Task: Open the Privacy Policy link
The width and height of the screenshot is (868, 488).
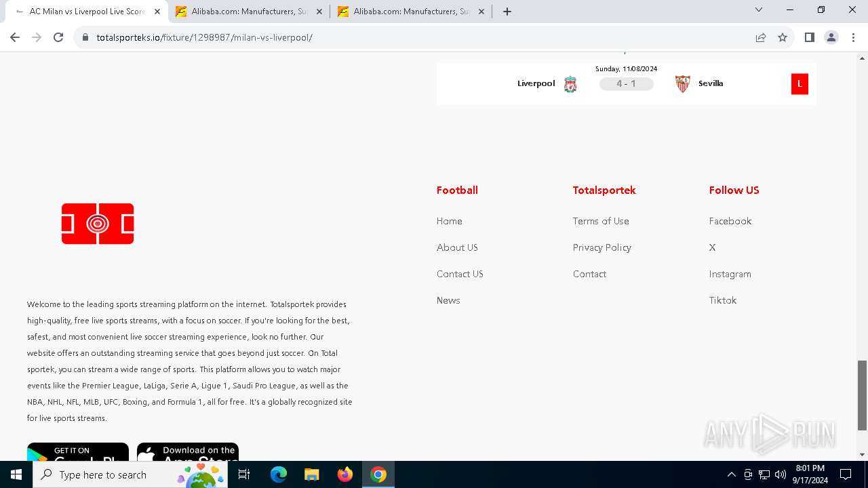Action: [x=602, y=247]
